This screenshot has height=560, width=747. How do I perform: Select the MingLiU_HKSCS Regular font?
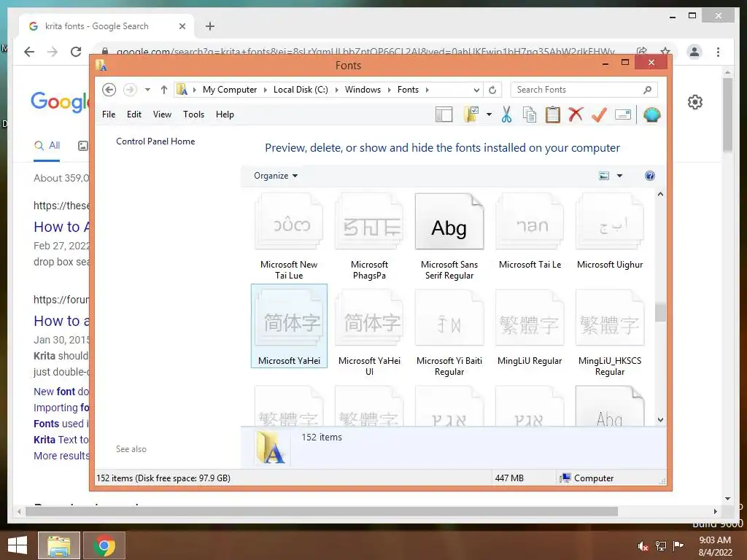(610, 332)
